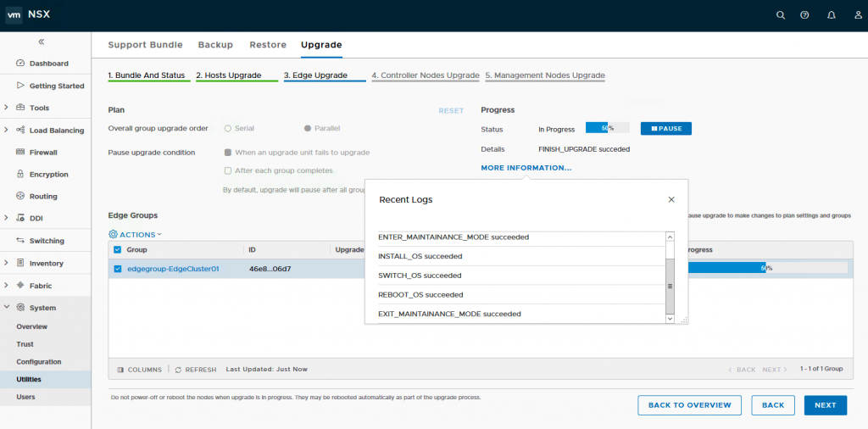The height and width of the screenshot is (429, 868).
Task: Click Recent Logs scrollbar down arrow
Action: 670,319
